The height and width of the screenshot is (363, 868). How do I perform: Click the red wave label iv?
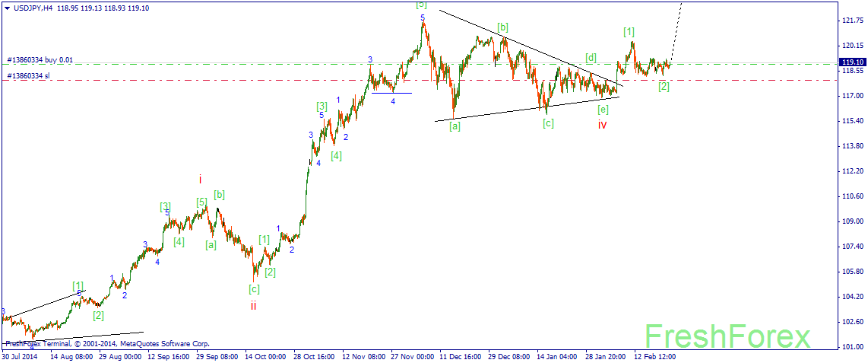click(x=602, y=125)
